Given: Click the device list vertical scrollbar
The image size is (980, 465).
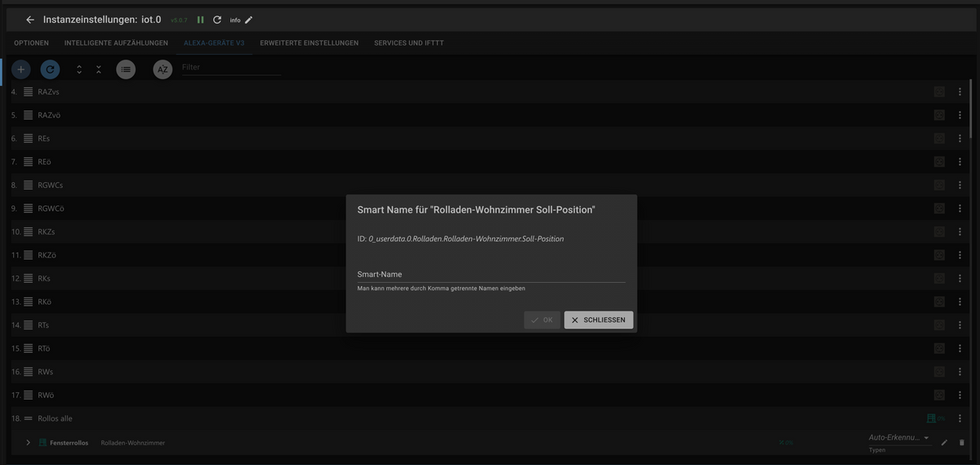Looking at the screenshot, I should coord(971,107).
